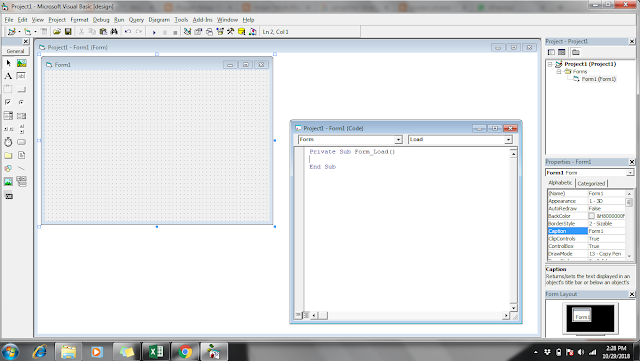Screen dimensions: 640x361
Task: Click the Save Project toolbar icon
Action: [68, 31]
